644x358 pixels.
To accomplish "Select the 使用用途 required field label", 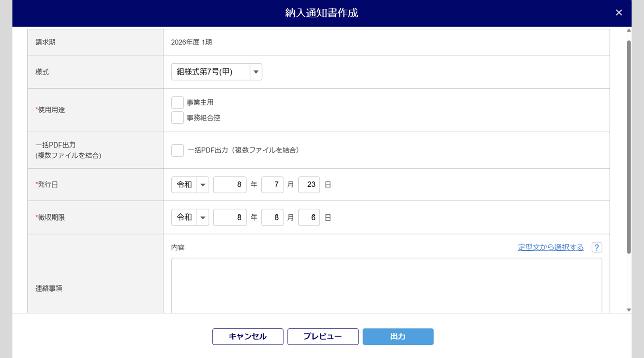I will 50,110.
